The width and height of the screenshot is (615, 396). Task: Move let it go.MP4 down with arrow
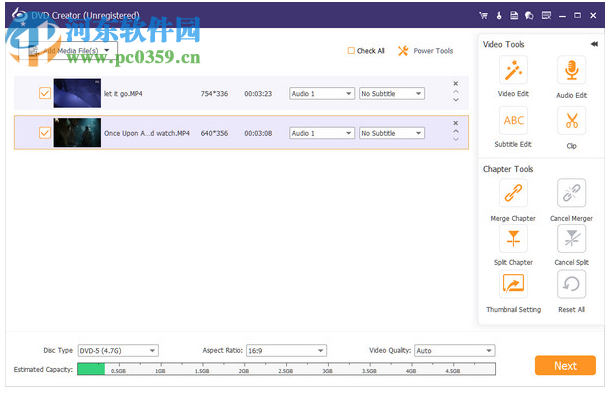(x=456, y=100)
